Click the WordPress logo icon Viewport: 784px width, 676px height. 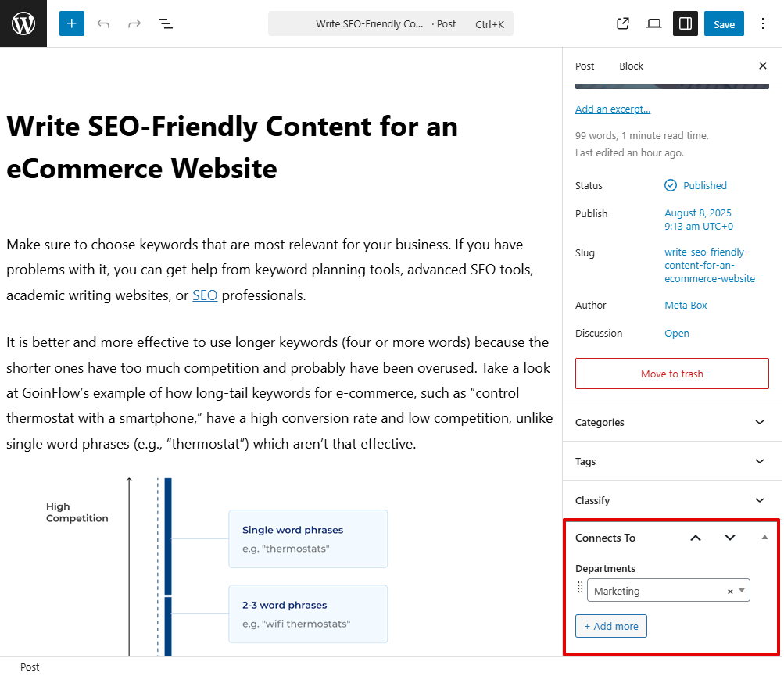[21, 23]
